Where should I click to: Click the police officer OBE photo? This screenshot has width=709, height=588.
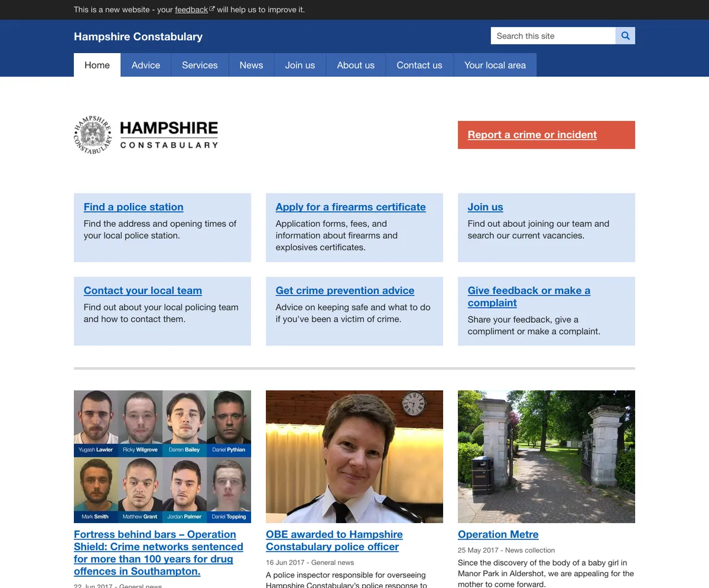pos(354,456)
